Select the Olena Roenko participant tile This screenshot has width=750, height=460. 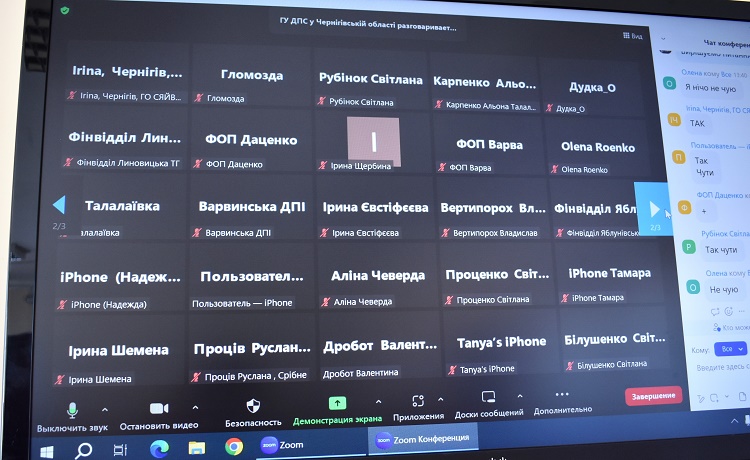pyautogui.click(x=597, y=149)
